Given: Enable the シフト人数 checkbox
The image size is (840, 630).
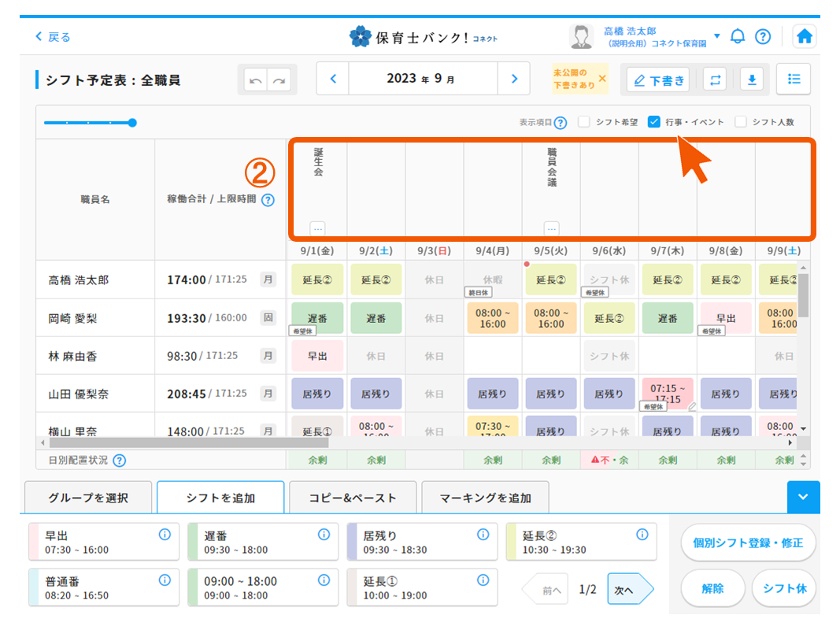Looking at the screenshot, I should [740, 122].
